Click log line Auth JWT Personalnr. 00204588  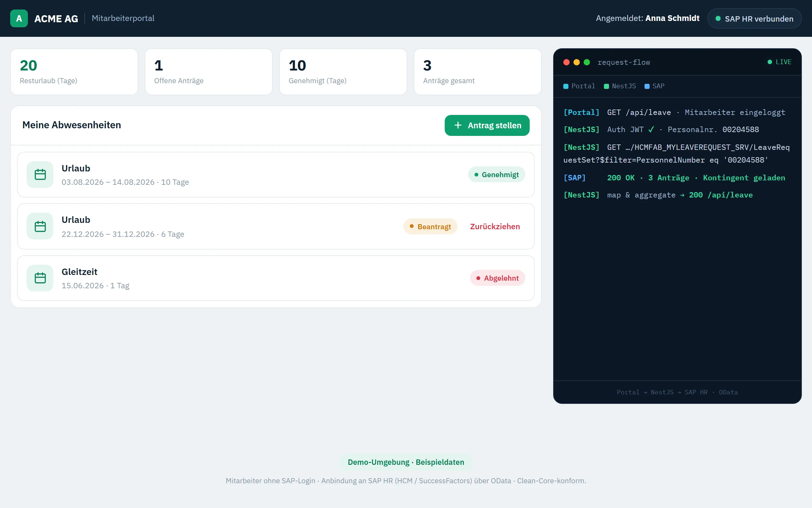pyautogui.click(x=661, y=129)
